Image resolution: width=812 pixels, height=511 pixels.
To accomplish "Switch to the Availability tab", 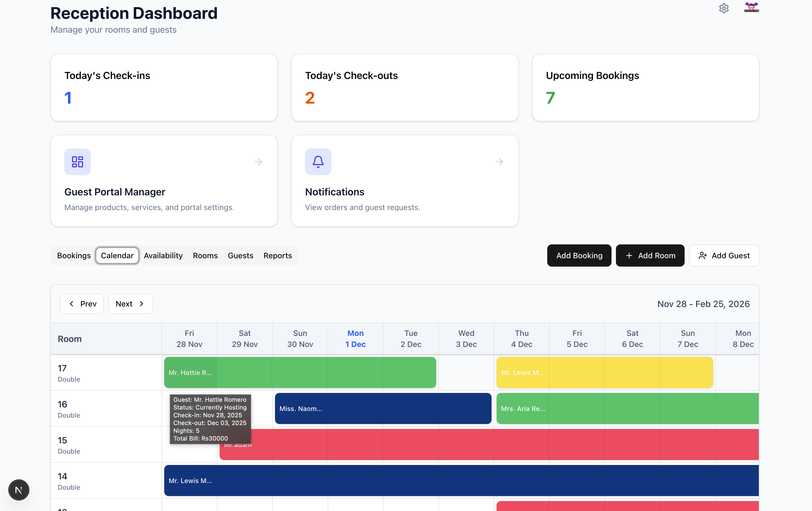I will point(163,256).
